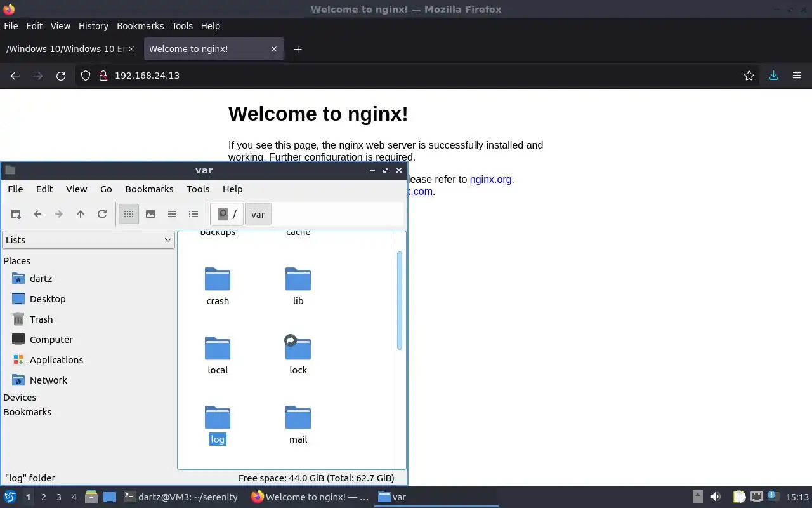Viewport: 812px width, 508px height.
Task: Select the lock symlink folder
Action: 298,356
